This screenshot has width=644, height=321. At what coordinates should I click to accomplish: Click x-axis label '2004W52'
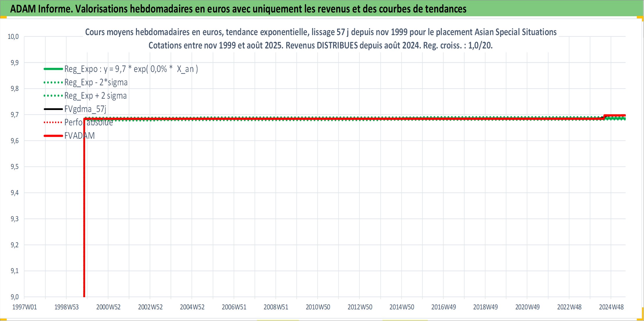tap(192, 307)
